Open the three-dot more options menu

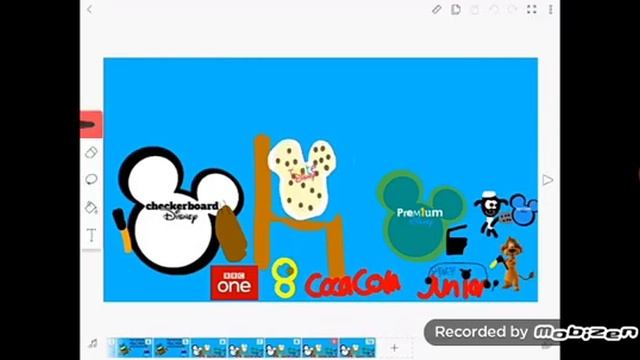pyautogui.click(x=550, y=9)
